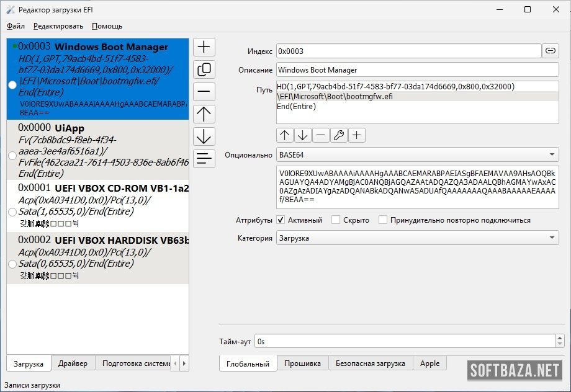This screenshot has width=571, height=392.
Task: Move selected boot entry down
Action: (204, 136)
